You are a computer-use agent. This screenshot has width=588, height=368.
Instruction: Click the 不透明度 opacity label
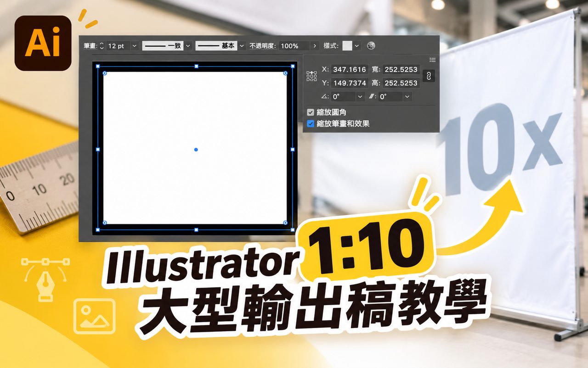(263, 46)
